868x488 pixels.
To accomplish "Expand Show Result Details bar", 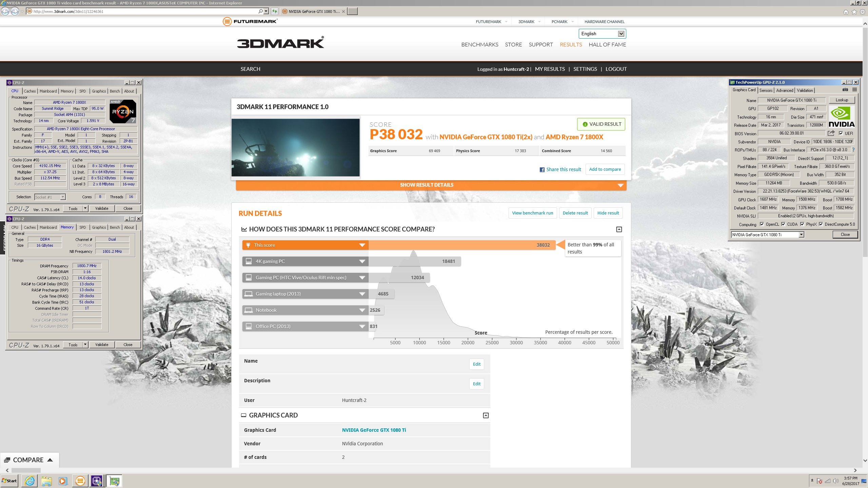I will [x=431, y=185].
